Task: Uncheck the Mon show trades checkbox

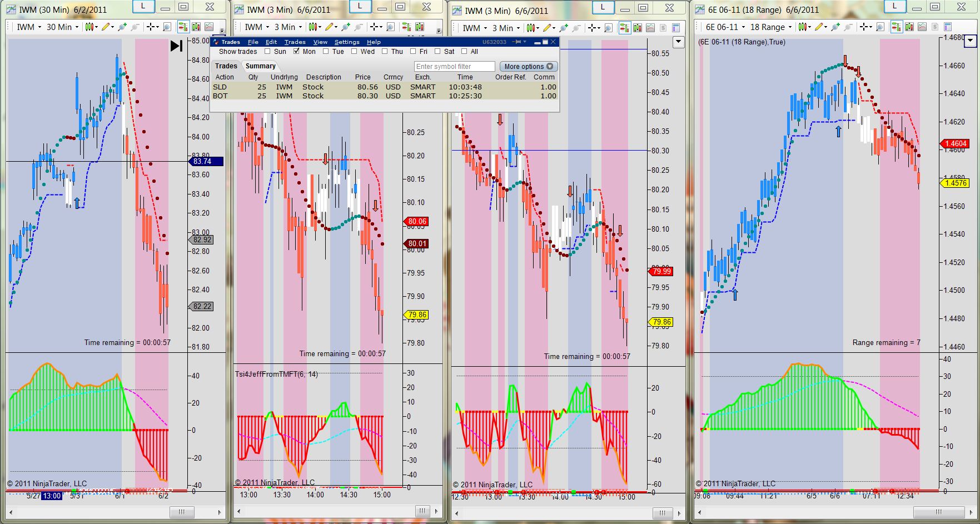Action: click(296, 51)
